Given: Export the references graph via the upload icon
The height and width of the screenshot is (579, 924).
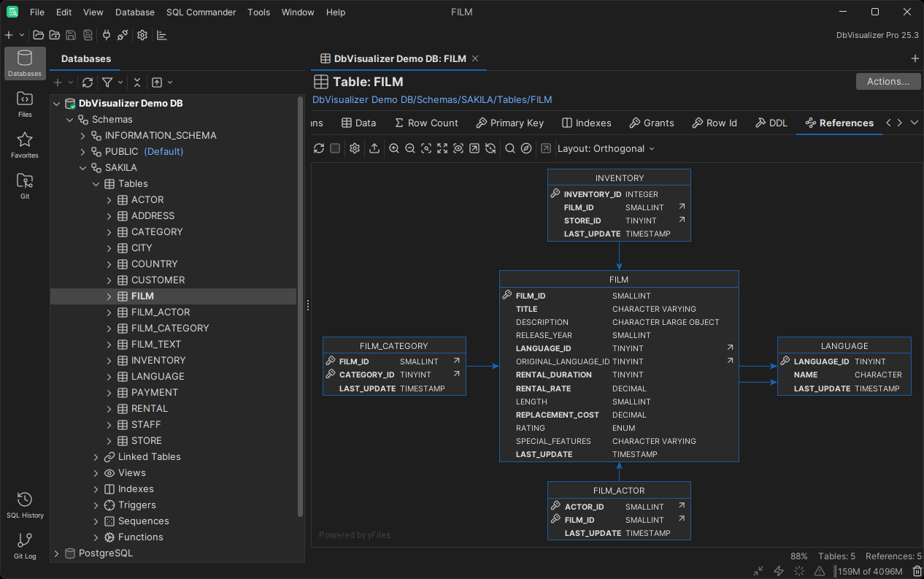Looking at the screenshot, I should [x=374, y=148].
